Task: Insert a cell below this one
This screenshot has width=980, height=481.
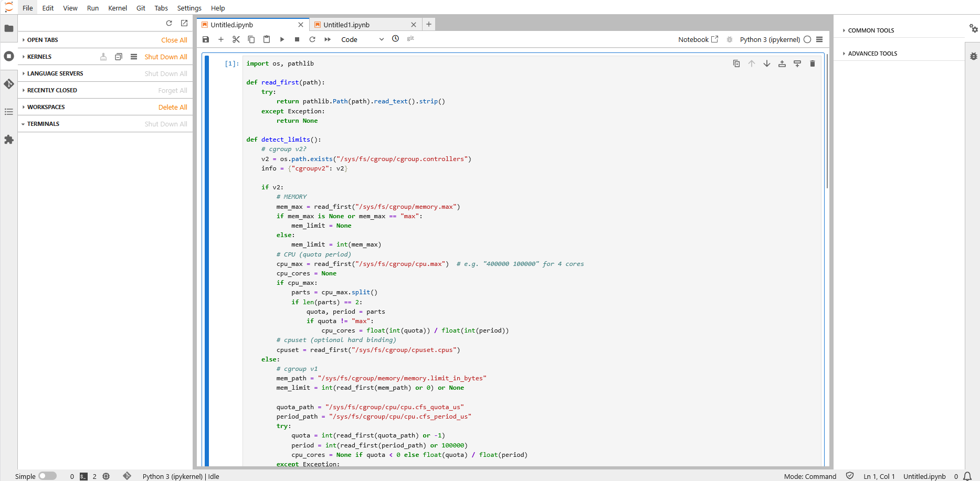Action: 797,63
